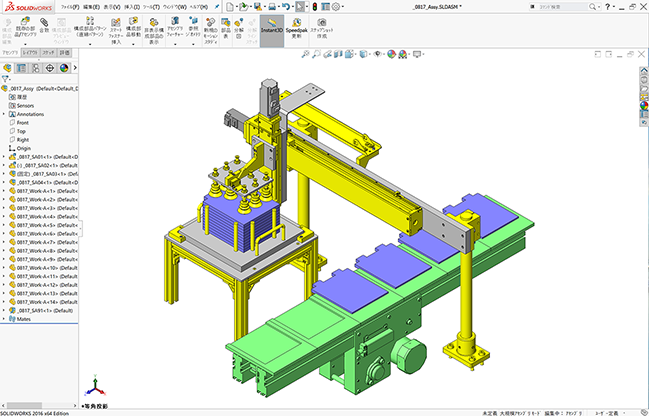The width and height of the screenshot is (649, 416).
Task: Open the ConfigurationManager tab icon
Action: click(35, 69)
